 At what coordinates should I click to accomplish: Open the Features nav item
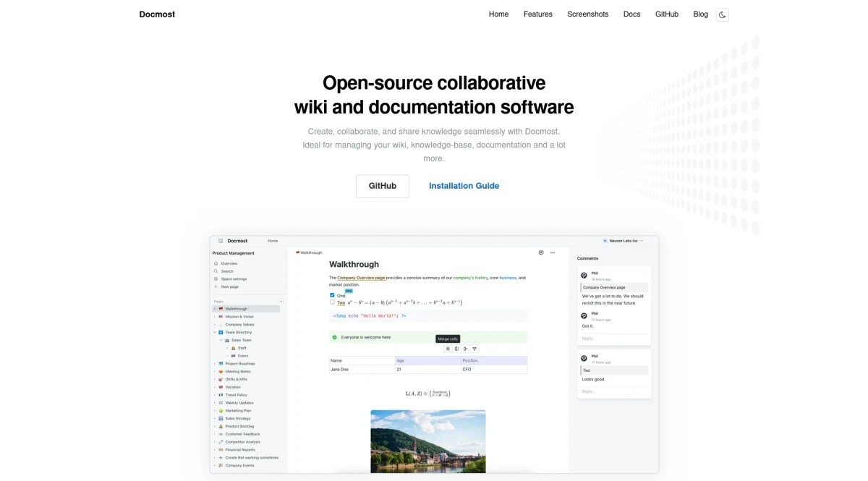click(x=537, y=14)
